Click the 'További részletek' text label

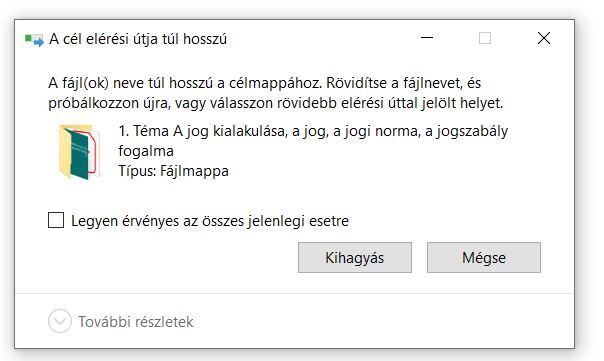(136, 322)
